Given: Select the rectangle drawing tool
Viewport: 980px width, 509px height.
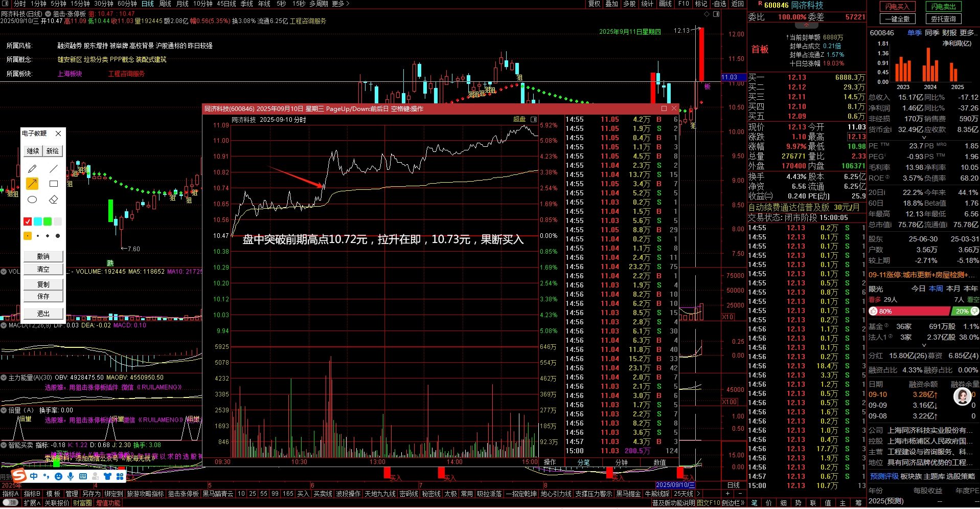Looking at the screenshot, I should tap(53, 184).
